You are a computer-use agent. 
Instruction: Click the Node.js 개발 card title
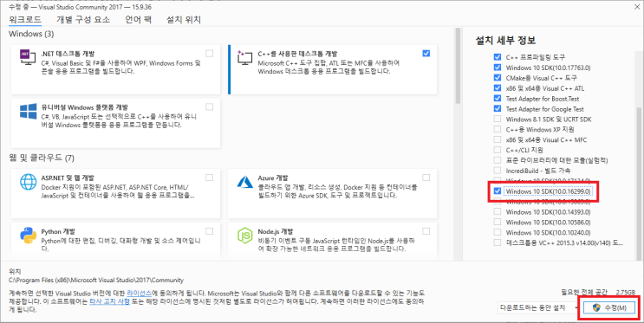(x=276, y=231)
